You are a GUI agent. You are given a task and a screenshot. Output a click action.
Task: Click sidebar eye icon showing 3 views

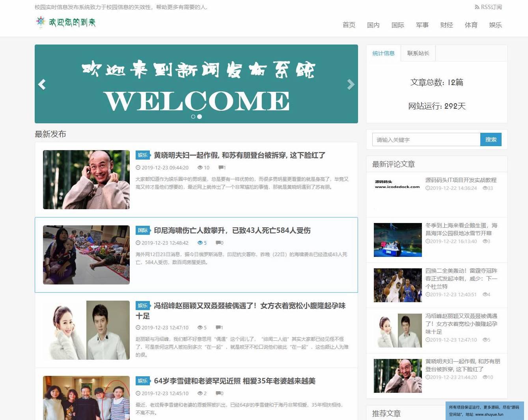point(485,241)
